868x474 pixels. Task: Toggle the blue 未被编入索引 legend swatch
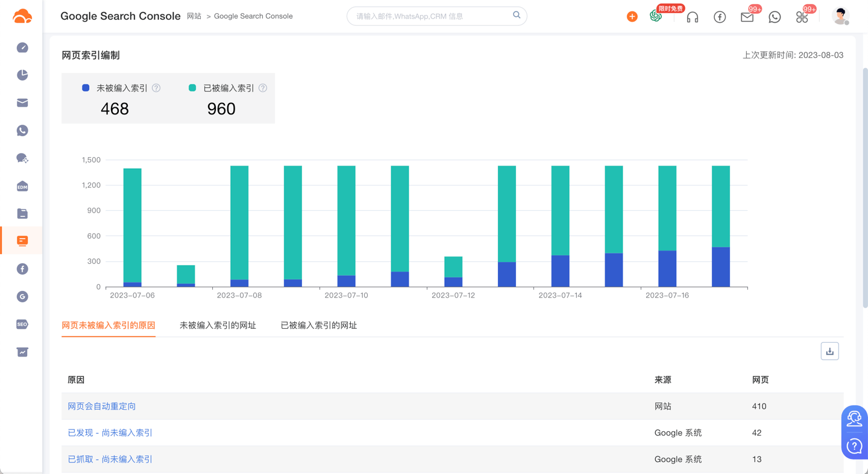86,88
